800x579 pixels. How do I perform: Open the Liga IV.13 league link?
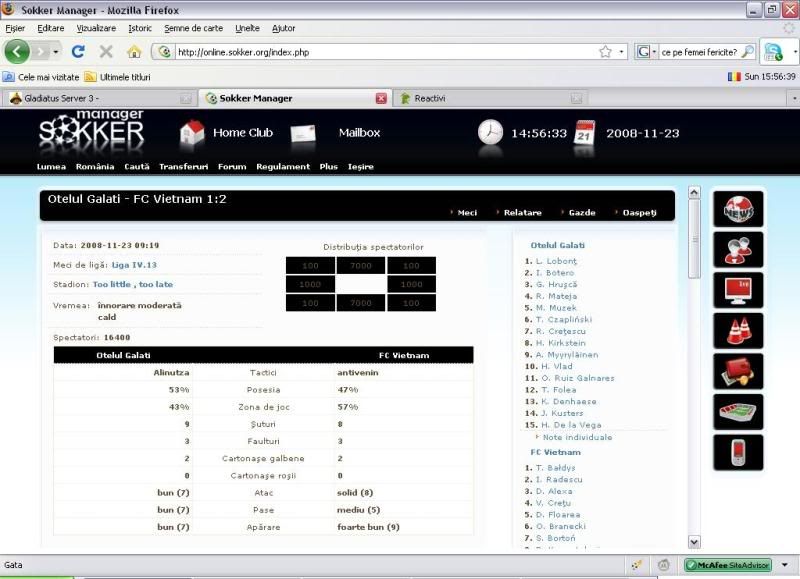[134, 265]
